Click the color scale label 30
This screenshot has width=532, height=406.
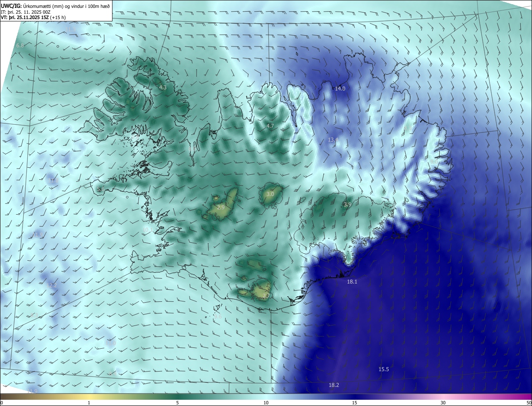[443, 403]
